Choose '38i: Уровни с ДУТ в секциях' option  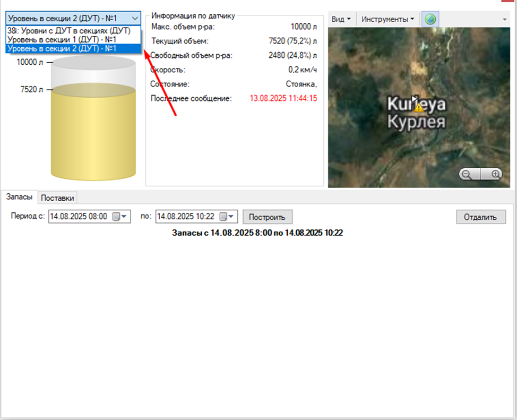tap(68, 31)
